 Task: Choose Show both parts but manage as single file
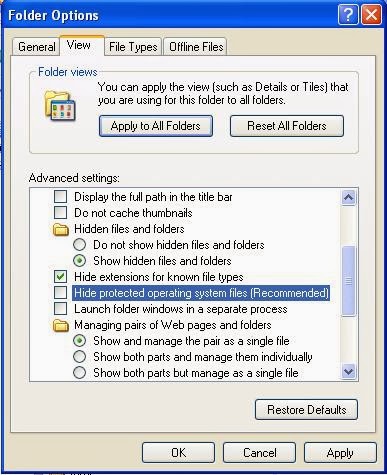(x=79, y=373)
